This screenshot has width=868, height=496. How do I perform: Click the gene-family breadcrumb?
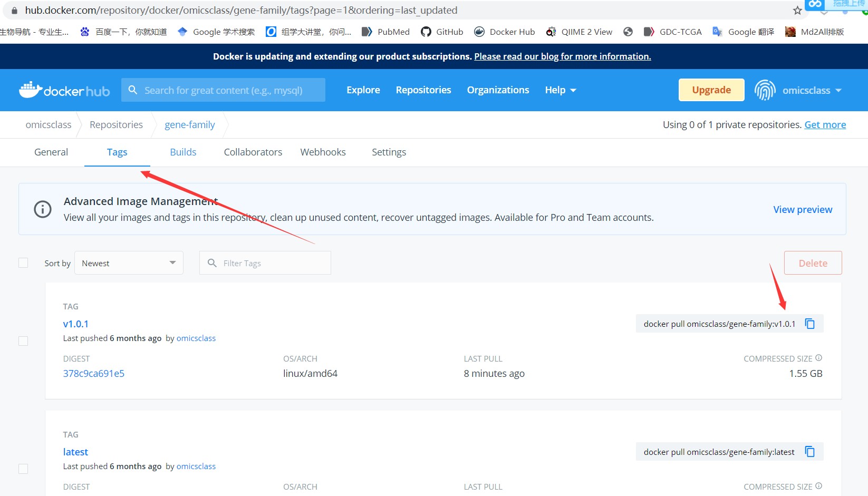[190, 124]
